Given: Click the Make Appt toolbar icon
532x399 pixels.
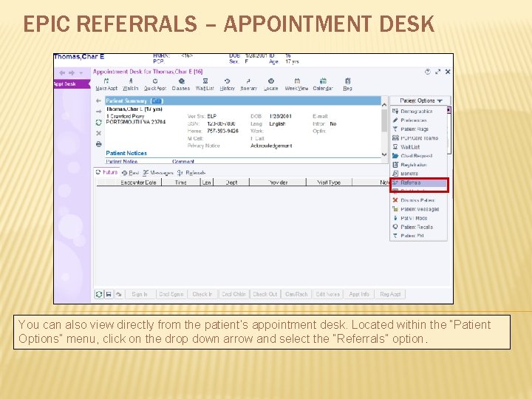Looking at the screenshot, I should click(106, 84).
